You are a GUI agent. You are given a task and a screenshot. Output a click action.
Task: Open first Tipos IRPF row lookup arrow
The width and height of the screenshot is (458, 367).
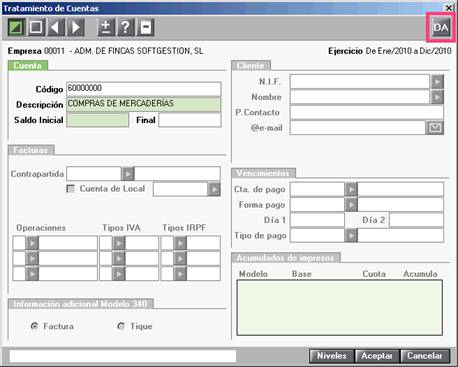tap(180, 243)
